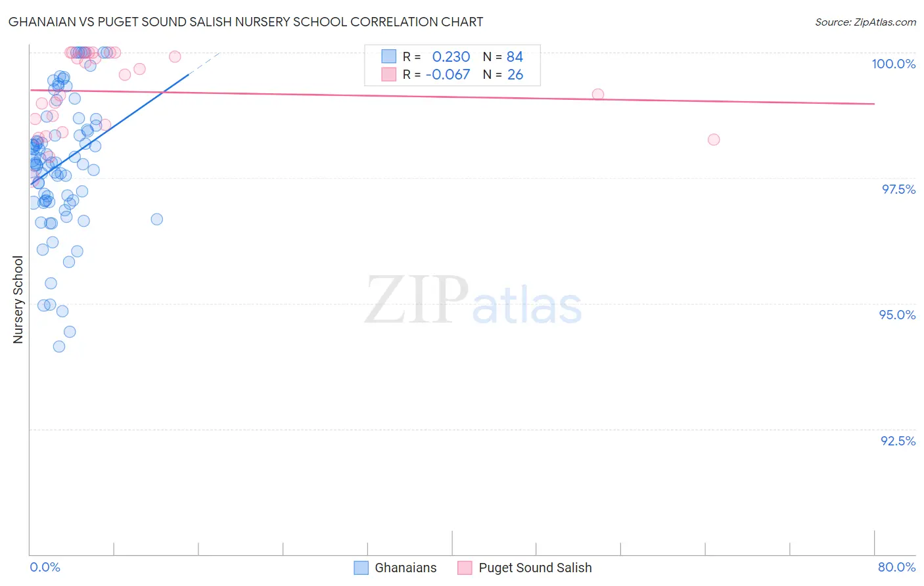Click the 95.0% y-axis tick label

point(897,315)
